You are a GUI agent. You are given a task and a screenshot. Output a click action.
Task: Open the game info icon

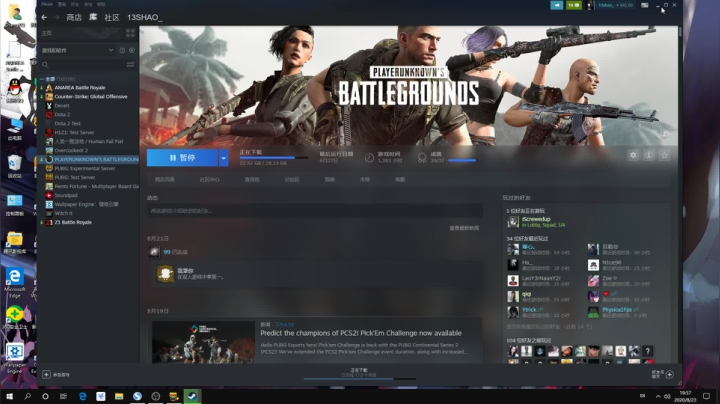pos(649,155)
